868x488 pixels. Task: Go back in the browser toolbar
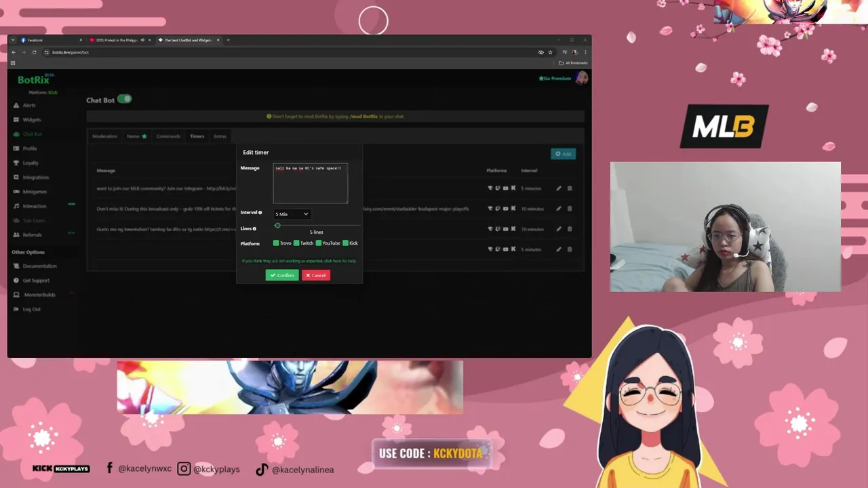[13, 52]
